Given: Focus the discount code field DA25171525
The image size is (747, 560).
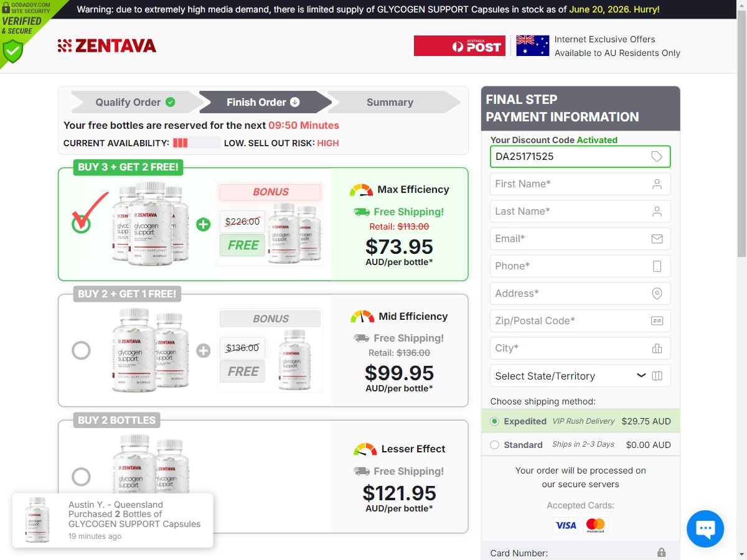Looking at the screenshot, I should point(580,157).
